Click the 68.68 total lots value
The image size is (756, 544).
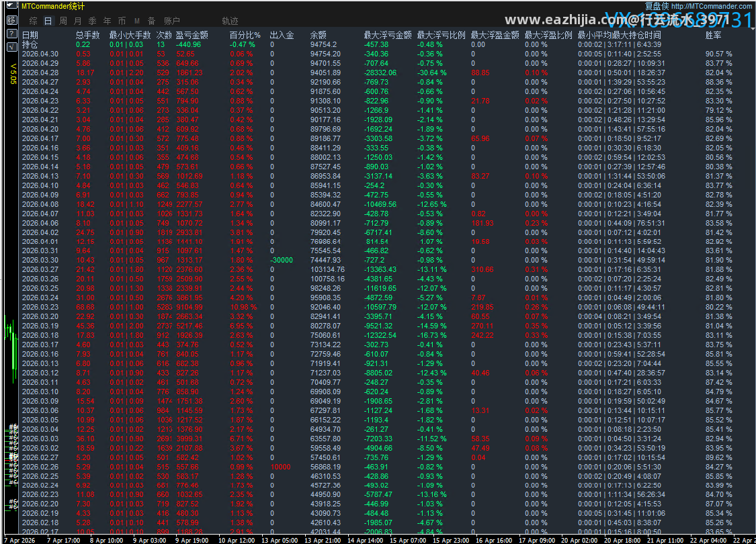click(x=85, y=307)
